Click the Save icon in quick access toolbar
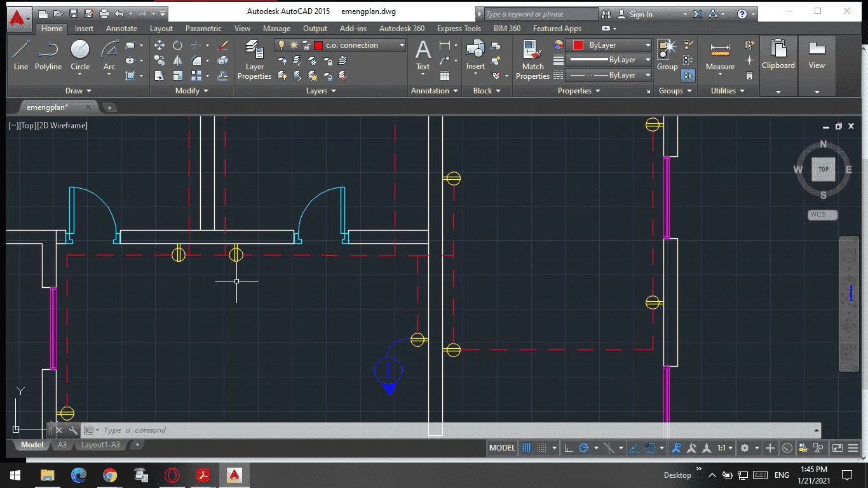The image size is (868, 488). point(74,13)
